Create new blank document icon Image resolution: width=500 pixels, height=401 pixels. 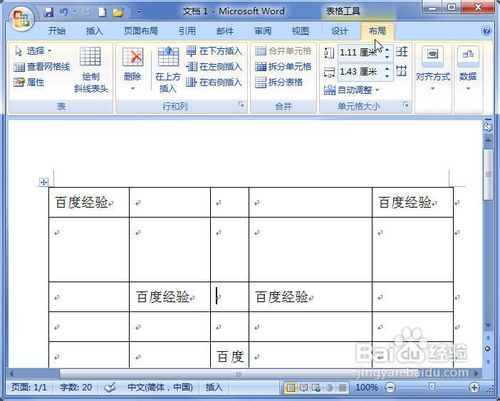[102, 12]
